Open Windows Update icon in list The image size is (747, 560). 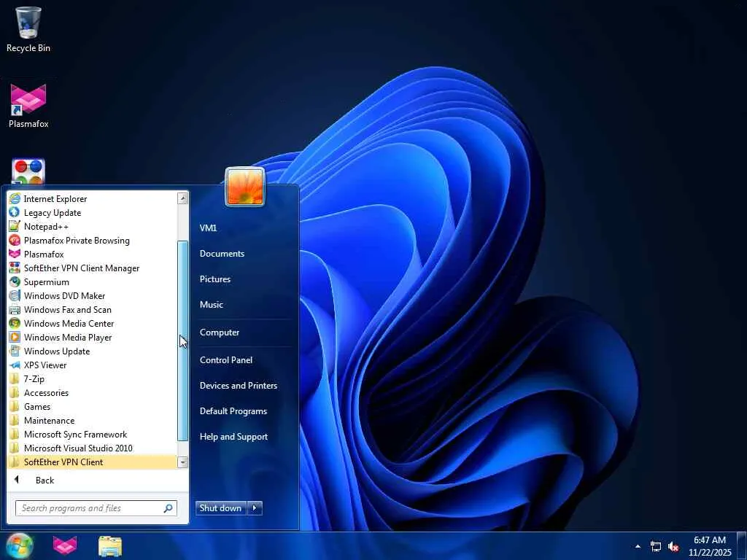15,351
